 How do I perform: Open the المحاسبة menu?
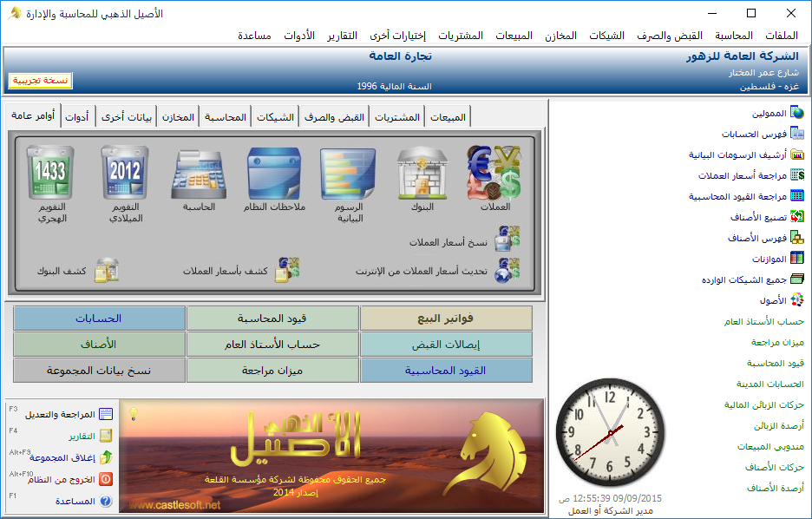(734, 36)
